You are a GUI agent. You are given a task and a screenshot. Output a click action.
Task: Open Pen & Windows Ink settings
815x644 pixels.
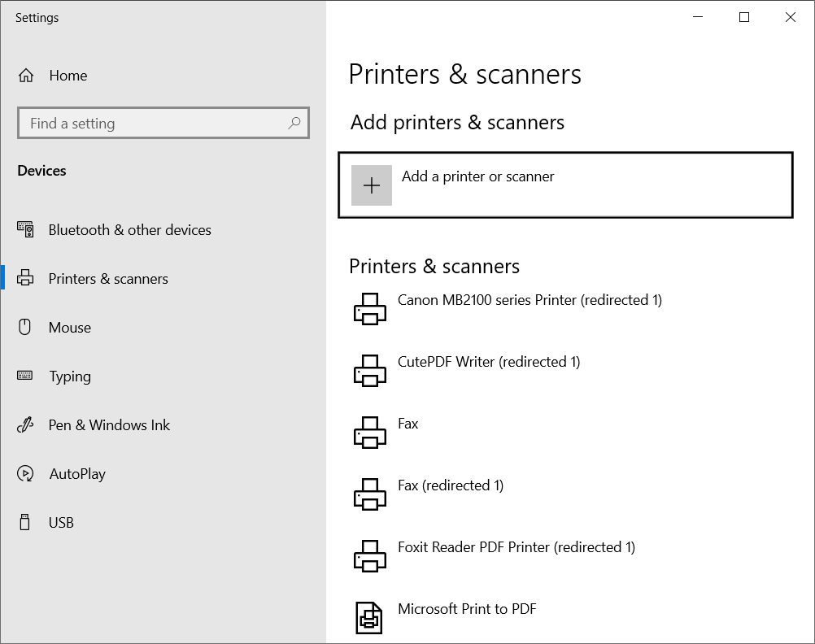tap(109, 425)
